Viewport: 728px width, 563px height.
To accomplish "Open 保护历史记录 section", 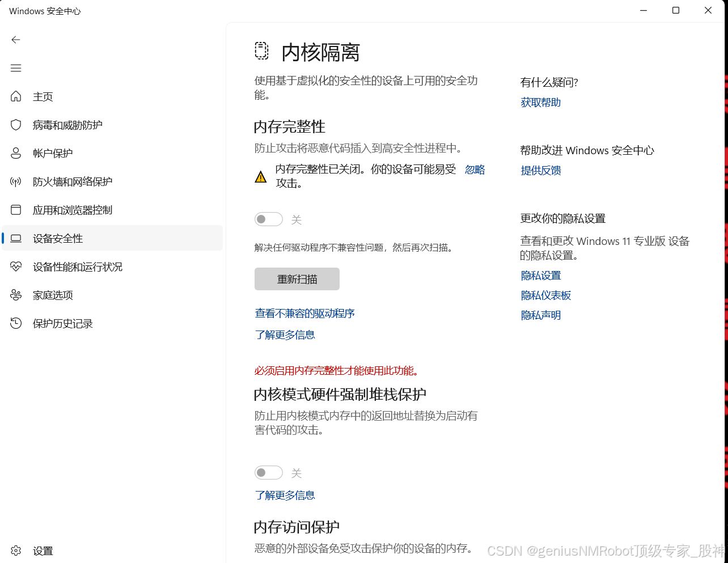I will click(x=112, y=323).
